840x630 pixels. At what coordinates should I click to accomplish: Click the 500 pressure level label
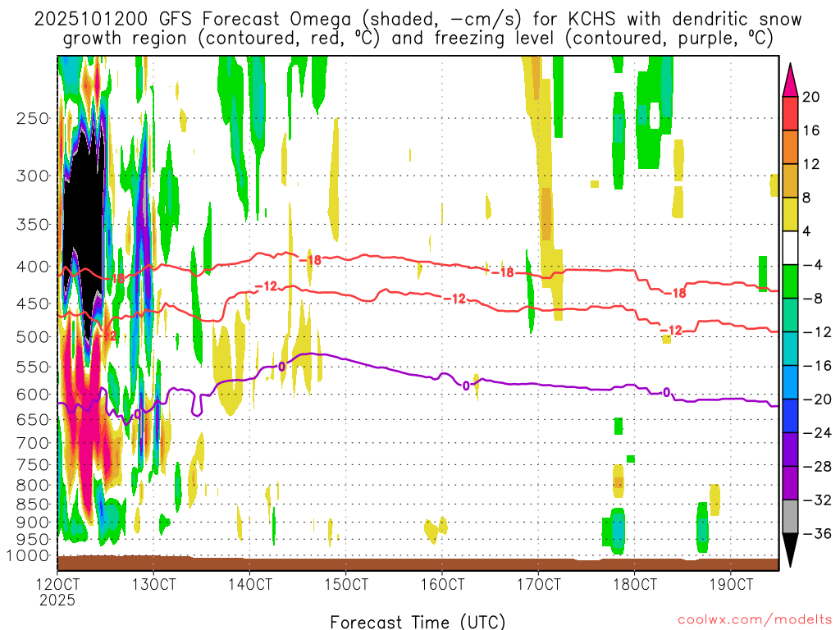[x=33, y=337]
